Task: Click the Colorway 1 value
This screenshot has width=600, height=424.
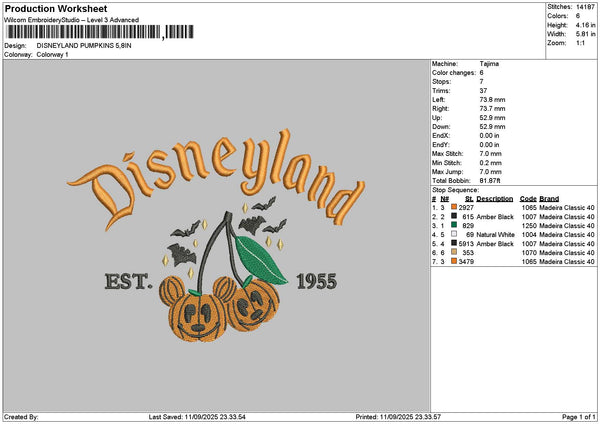Action: [52, 55]
